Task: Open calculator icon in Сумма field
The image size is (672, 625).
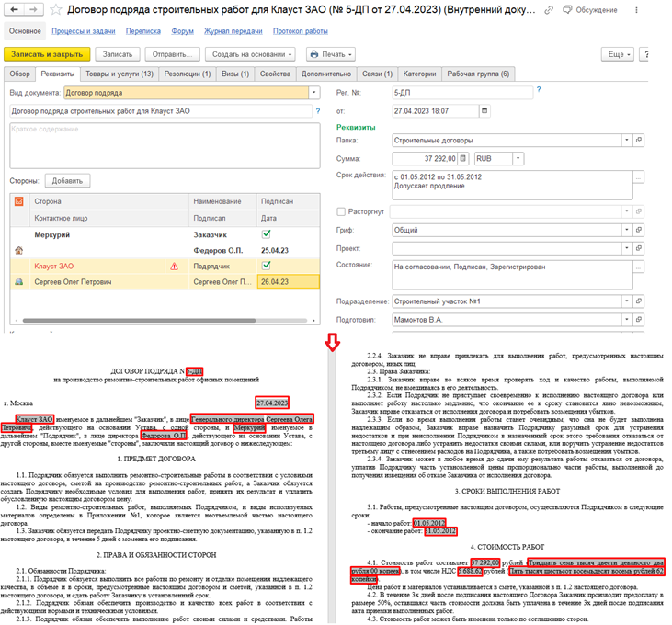Action: 462,158
